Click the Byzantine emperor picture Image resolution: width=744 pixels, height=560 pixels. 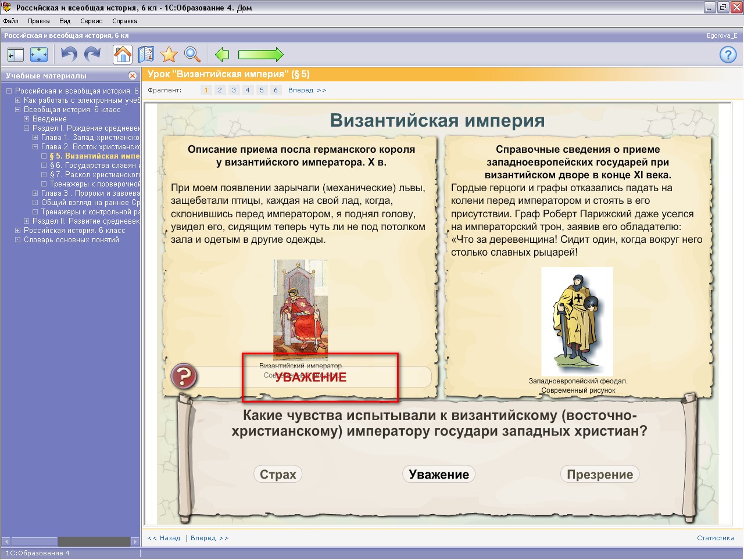click(x=301, y=310)
